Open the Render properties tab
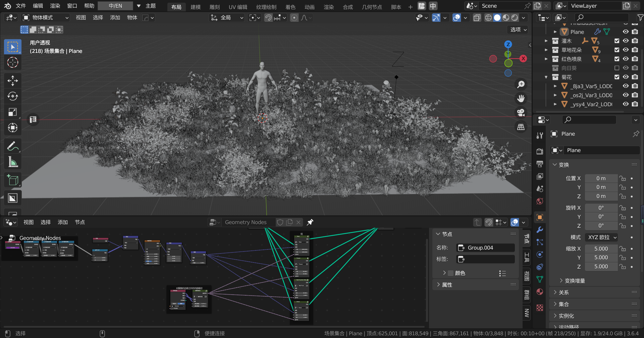 540,151
